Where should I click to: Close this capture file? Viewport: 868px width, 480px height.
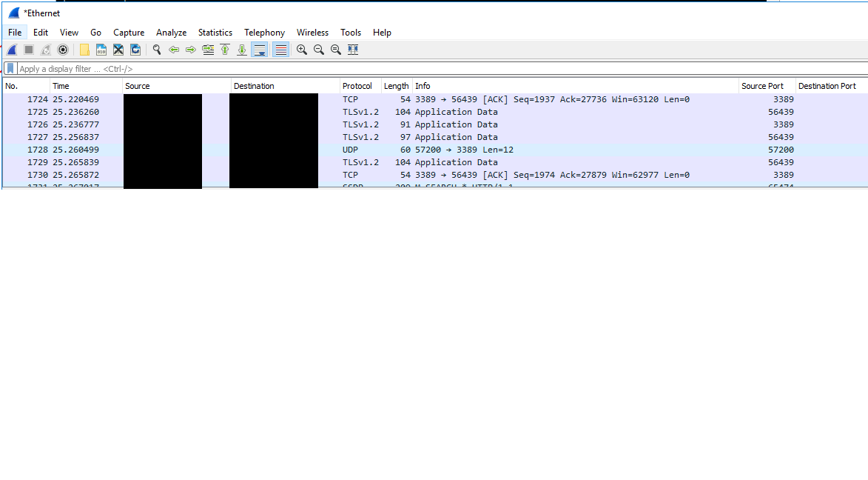click(118, 50)
